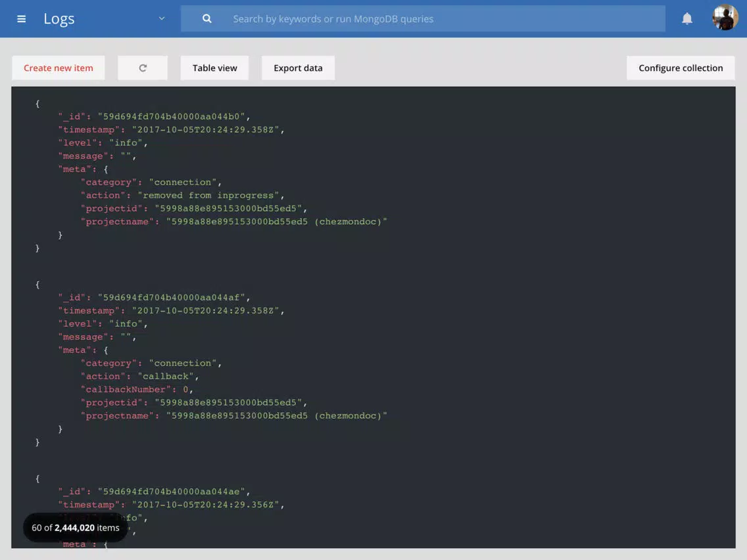Open notifications via the bell icon
This screenshot has height=560, width=747.
[x=687, y=18]
